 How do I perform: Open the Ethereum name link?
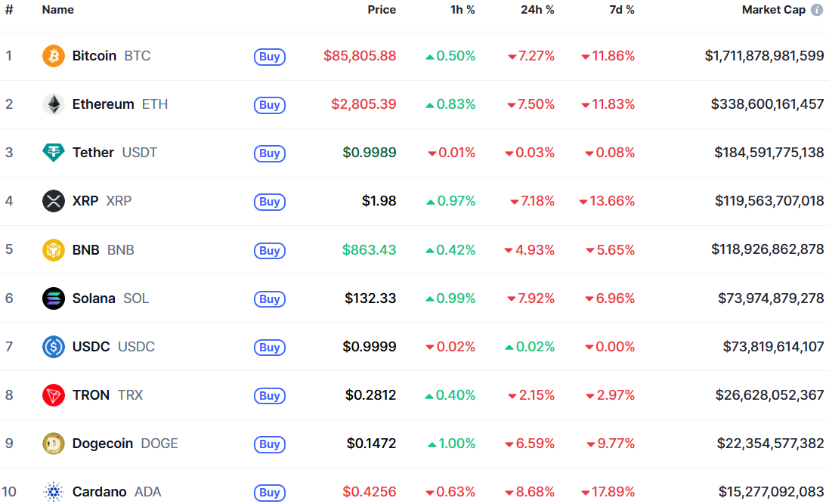(x=103, y=104)
